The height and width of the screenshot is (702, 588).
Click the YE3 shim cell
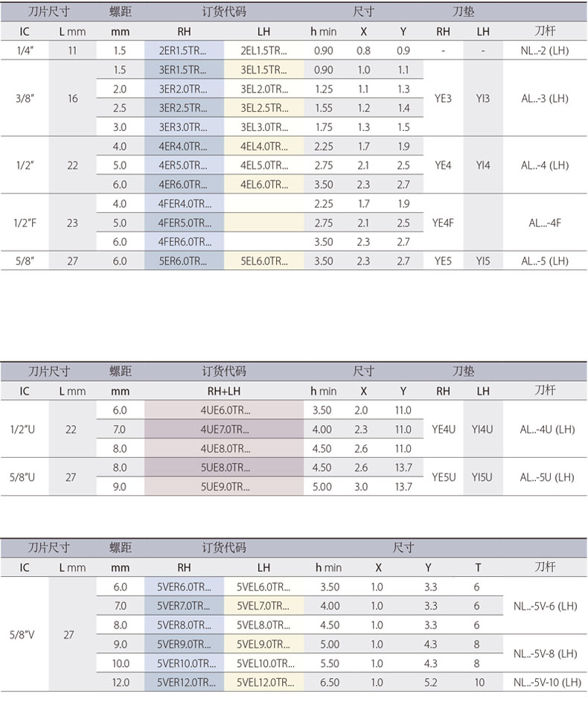click(x=443, y=98)
